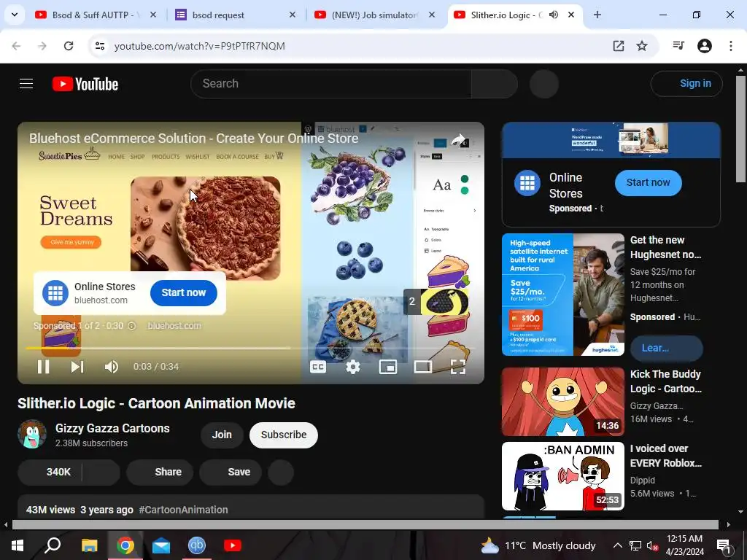This screenshot has width=747, height=560.
Task: Like the video with 340K likes
Action: point(50,472)
